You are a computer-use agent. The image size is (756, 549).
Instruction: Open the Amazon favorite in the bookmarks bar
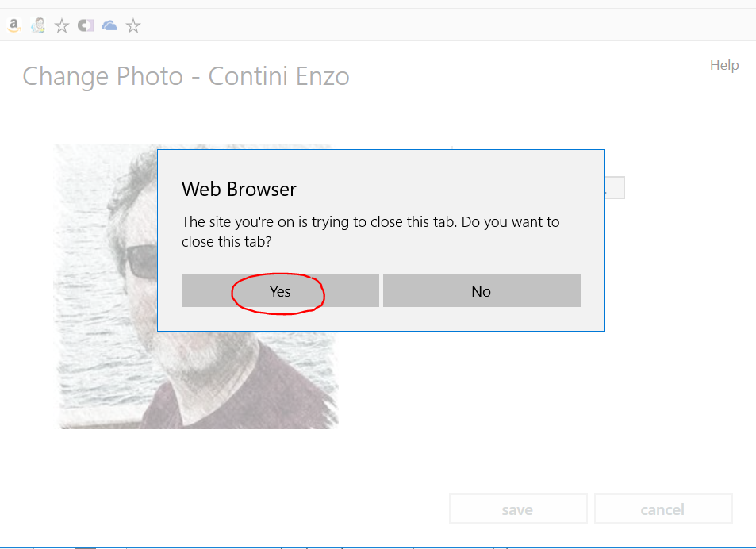coord(13,25)
